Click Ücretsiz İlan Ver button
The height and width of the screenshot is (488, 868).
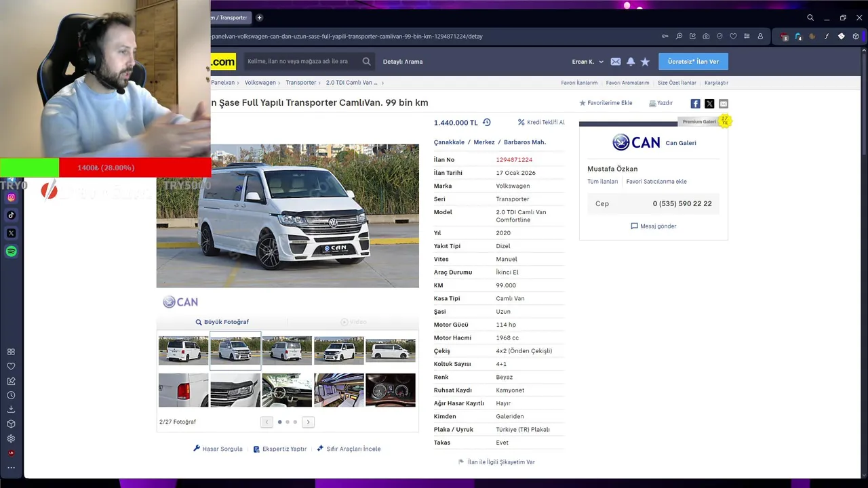[693, 62]
